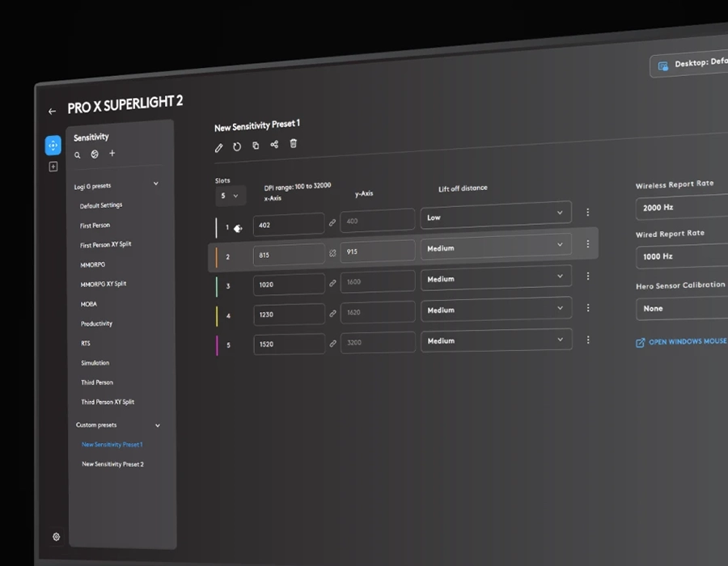The width and height of the screenshot is (728, 566).
Task: Select the Productivity preset
Action: [96, 323]
